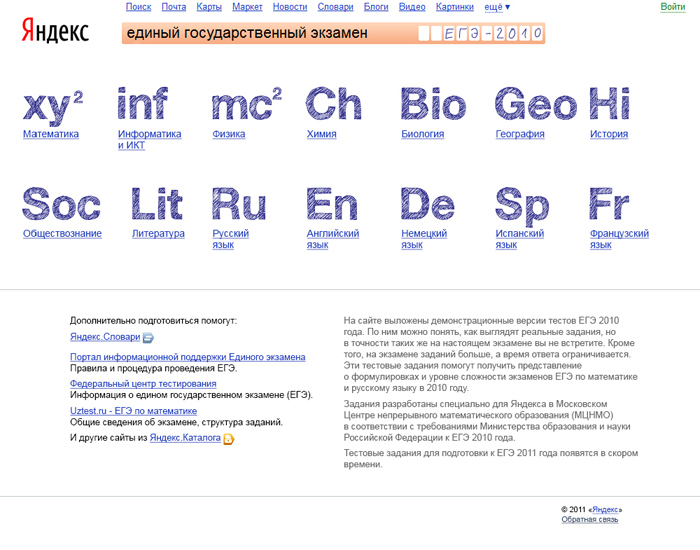Open the История link
The width and height of the screenshot is (700, 550).
coord(609,134)
